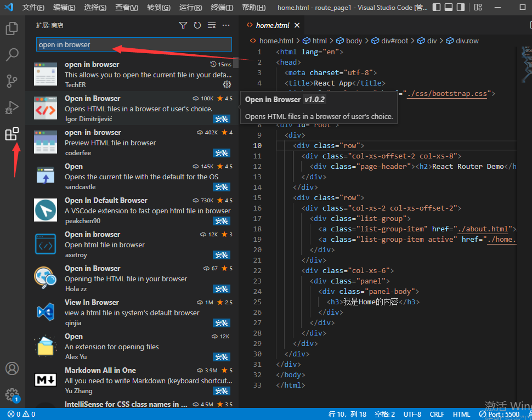The image size is (532, 420).
Task: Go to line via 行 10, 列 18
Action: pos(347,414)
